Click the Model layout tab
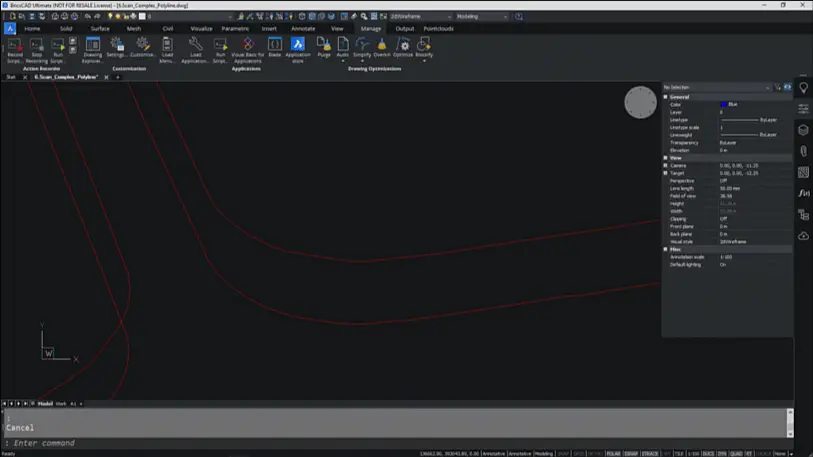Viewport: 813px width, 457px height. [x=45, y=403]
